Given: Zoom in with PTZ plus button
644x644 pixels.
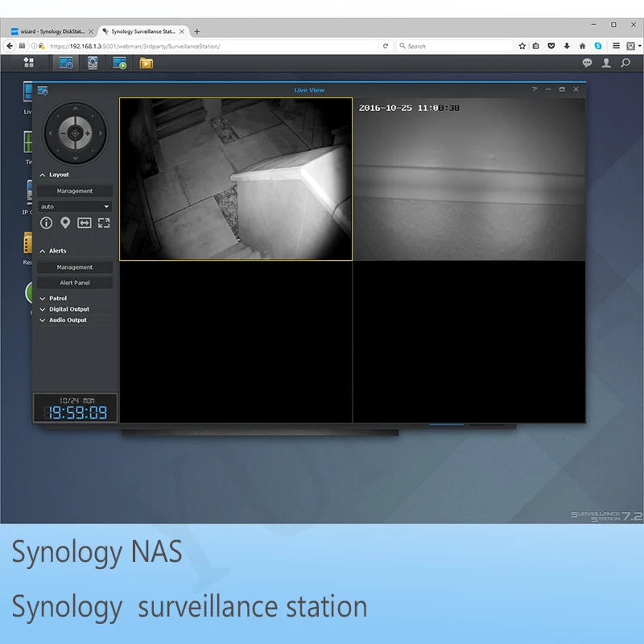Looking at the screenshot, I should click(88, 133).
